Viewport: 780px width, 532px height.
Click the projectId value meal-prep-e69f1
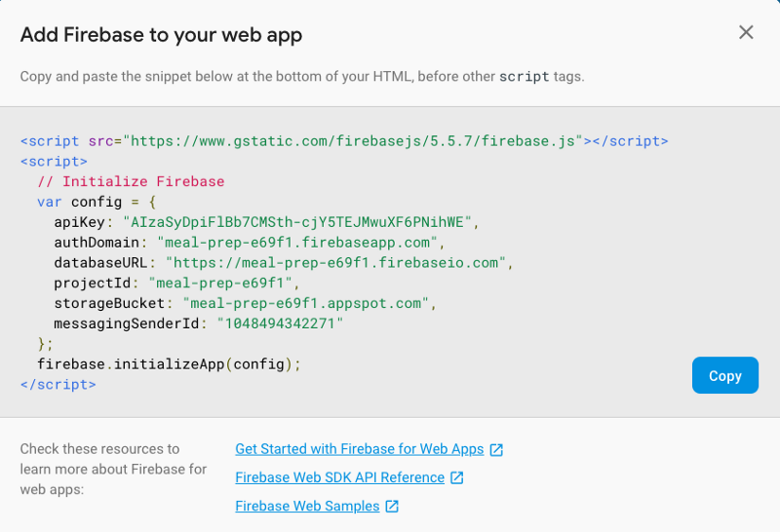click(220, 283)
